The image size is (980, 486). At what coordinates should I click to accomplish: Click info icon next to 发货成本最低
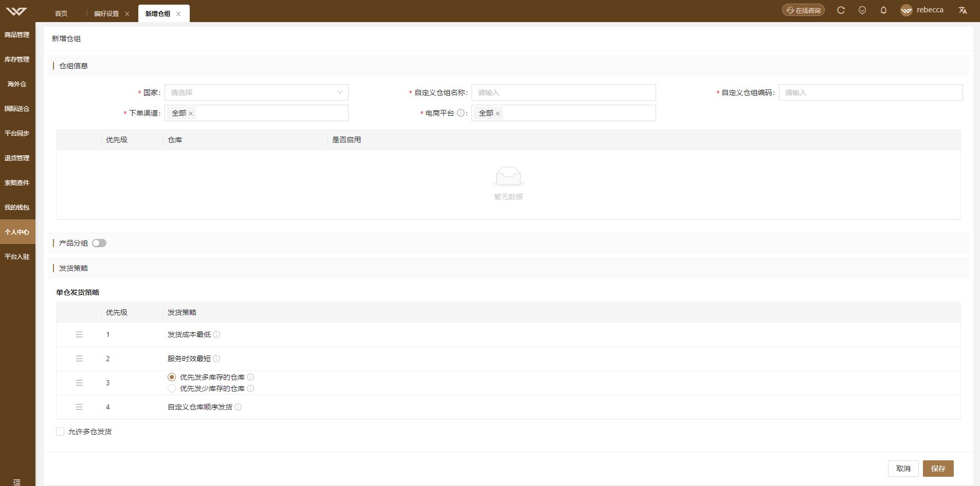pyautogui.click(x=216, y=334)
